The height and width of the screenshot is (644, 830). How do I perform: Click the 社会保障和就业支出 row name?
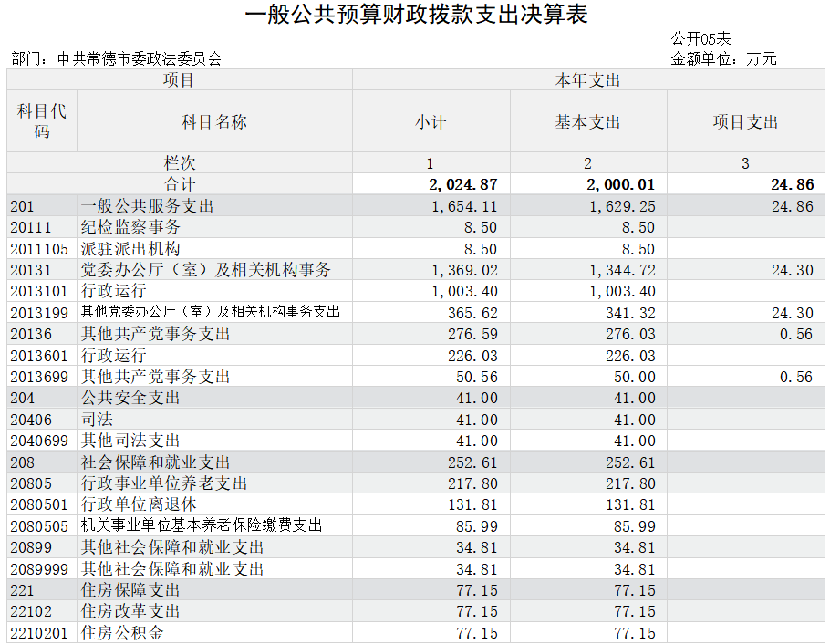click(156, 462)
